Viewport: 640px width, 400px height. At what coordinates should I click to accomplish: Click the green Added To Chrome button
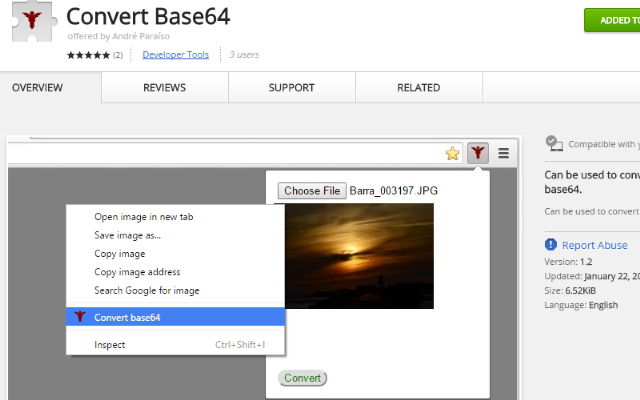point(612,20)
